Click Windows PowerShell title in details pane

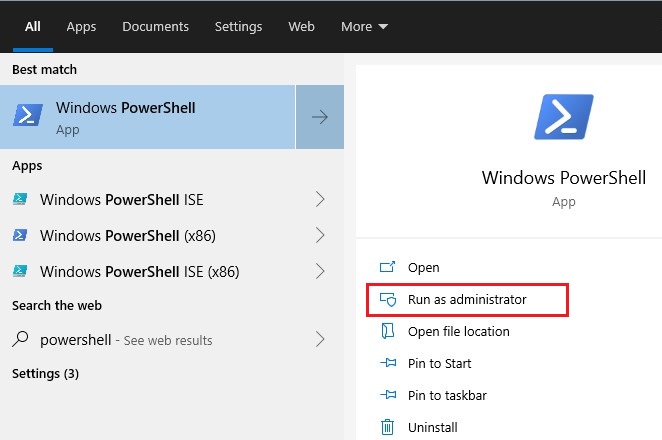[x=564, y=178]
